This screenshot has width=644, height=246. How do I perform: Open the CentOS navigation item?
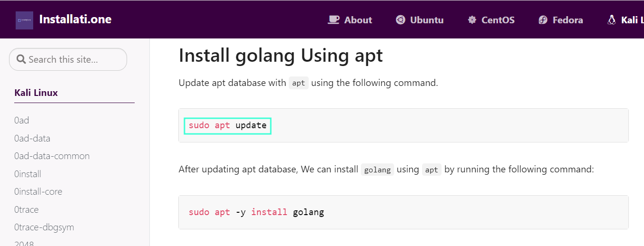[x=491, y=20]
